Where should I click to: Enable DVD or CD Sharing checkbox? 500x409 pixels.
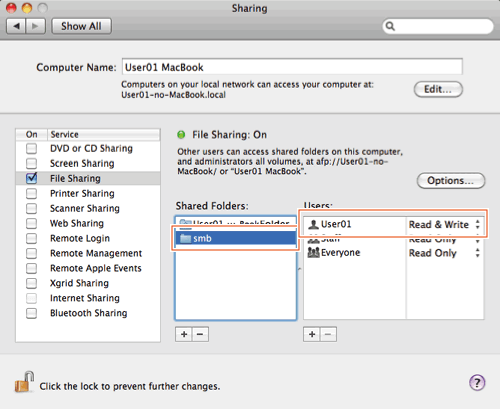(x=31, y=148)
